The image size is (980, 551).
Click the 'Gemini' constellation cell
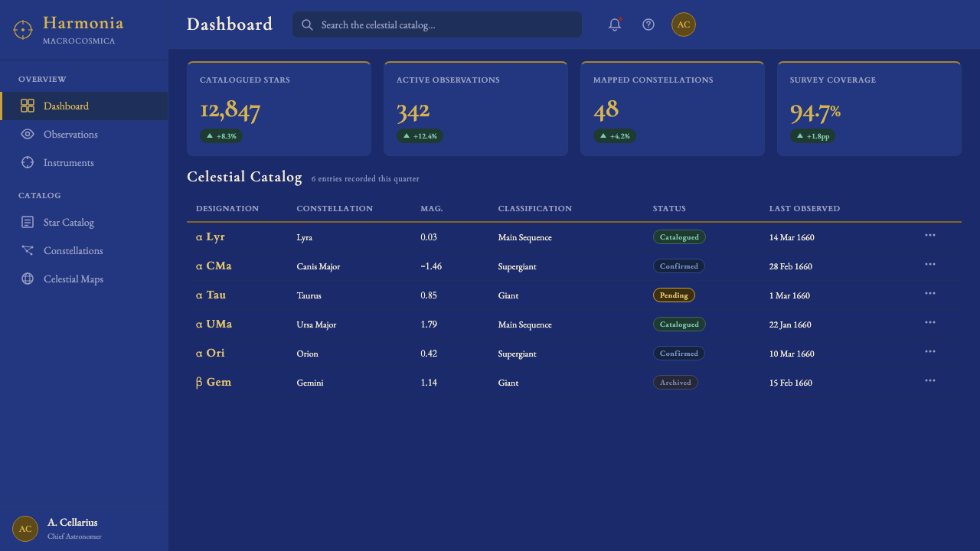click(310, 383)
